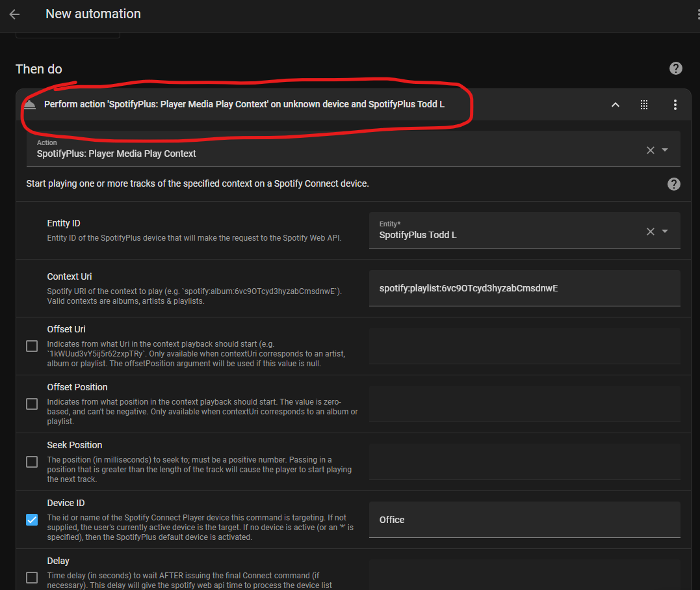Go back using the arrow icon

14,14
